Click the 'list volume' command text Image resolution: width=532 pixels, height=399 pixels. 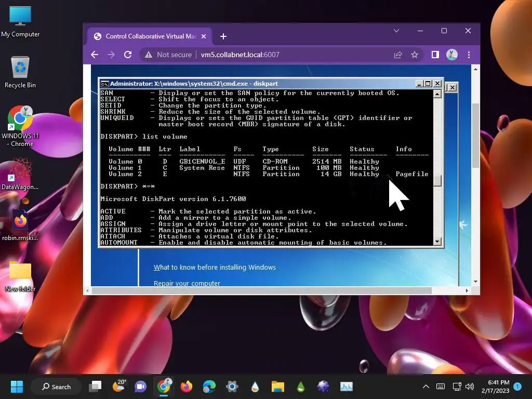click(x=165, y=137)
